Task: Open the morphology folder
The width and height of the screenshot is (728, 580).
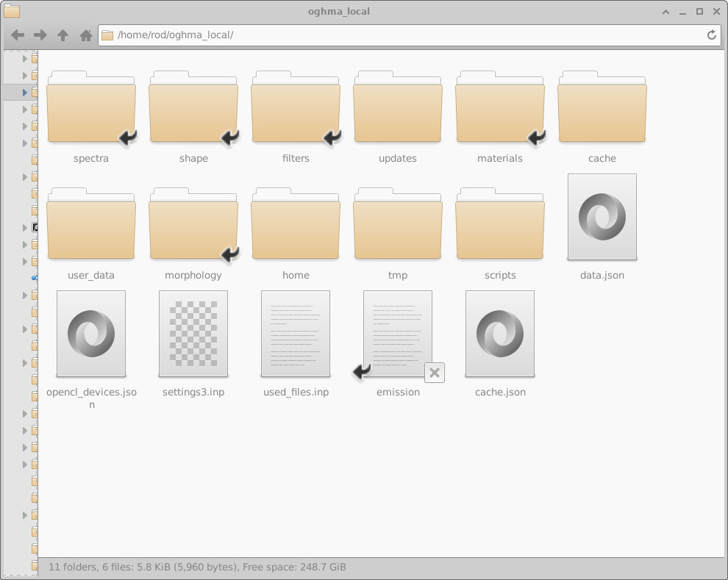Action: coord(193,223)
